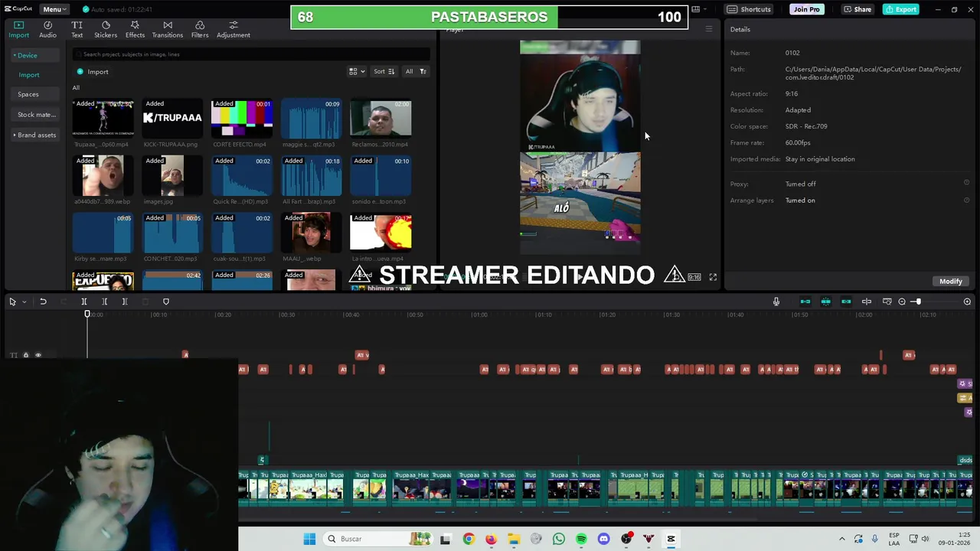The image size is (980, 551).
Task: Click the Delete left (trim start) tool
Action: [105, 302]
